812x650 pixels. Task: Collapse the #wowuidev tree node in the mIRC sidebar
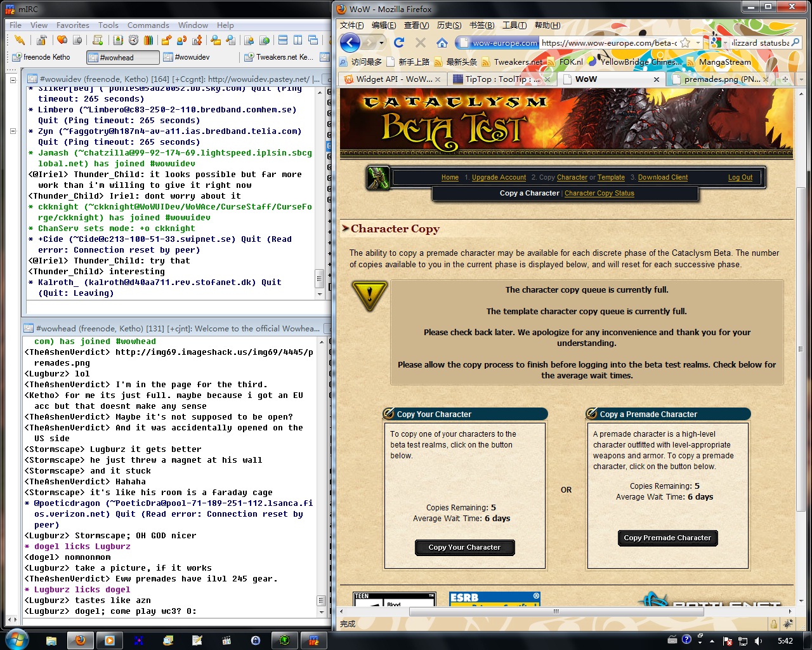click(13, 80)
